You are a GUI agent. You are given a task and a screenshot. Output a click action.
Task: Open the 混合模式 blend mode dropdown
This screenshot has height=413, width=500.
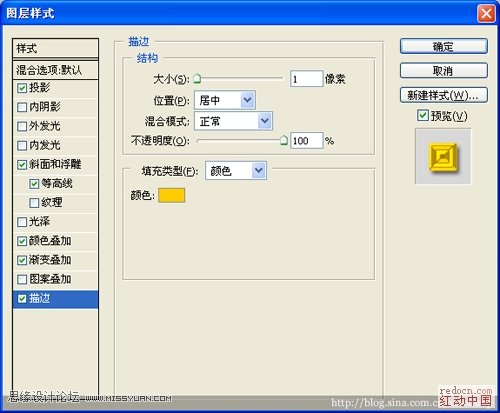click(233, 121)
